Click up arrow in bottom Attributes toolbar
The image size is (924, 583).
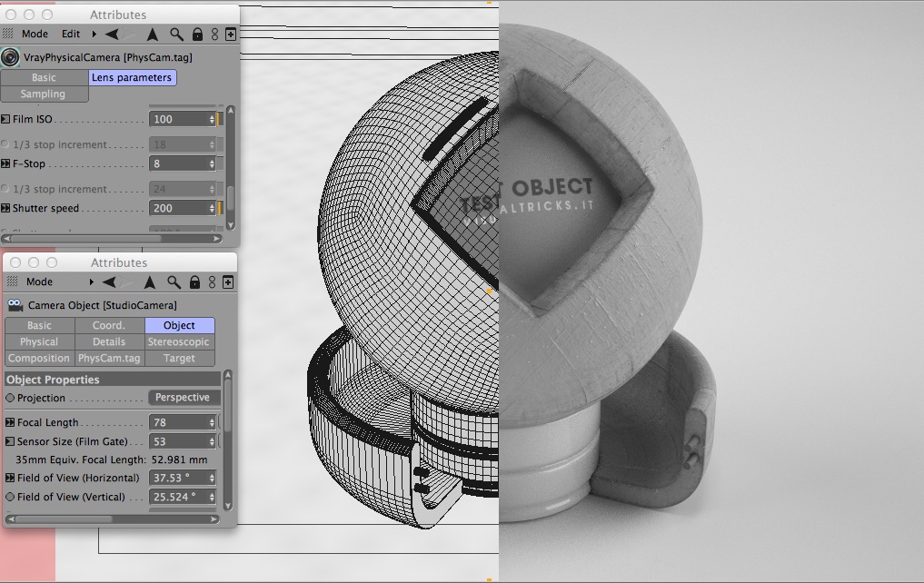(150, 282)
